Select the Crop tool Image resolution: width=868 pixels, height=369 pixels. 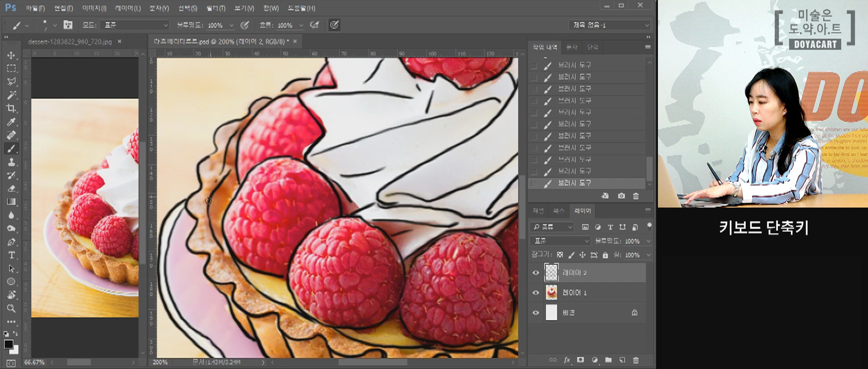pos(12,108)
